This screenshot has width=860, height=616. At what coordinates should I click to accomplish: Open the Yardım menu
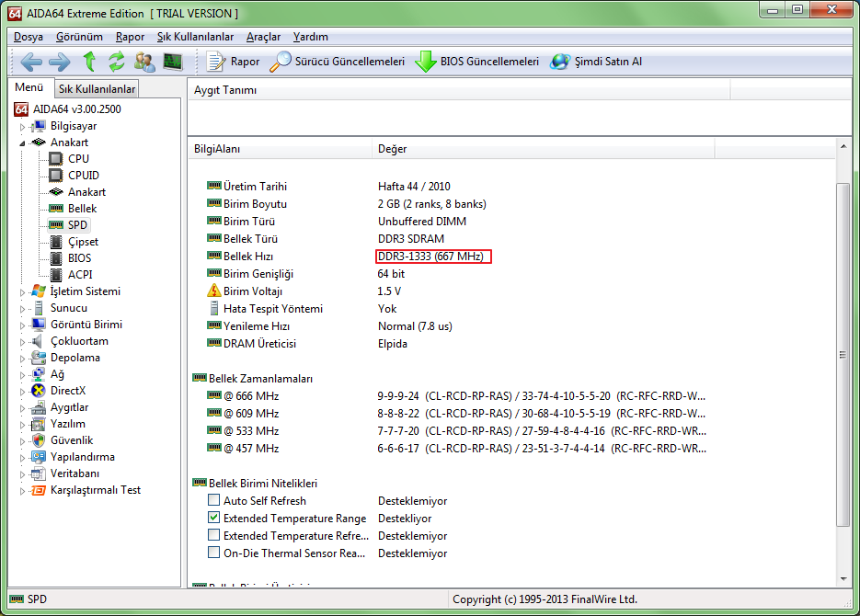coord(311,37)
